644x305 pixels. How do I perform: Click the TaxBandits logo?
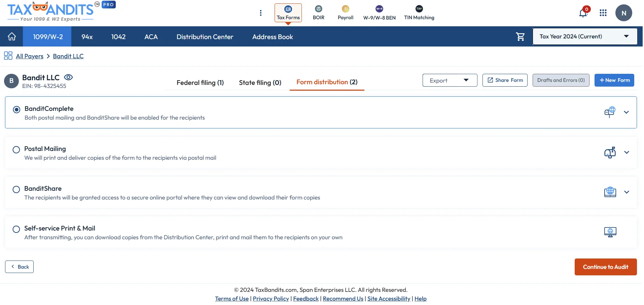50,12
